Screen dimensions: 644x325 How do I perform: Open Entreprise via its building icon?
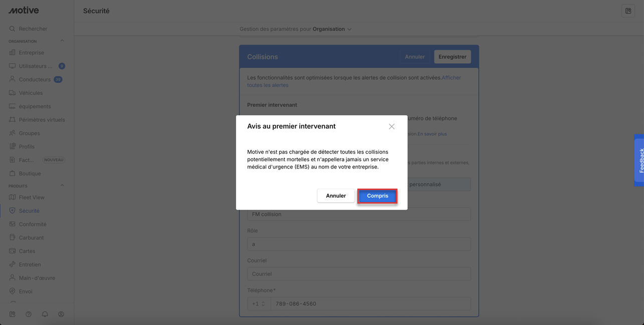(x=13, y=53)
